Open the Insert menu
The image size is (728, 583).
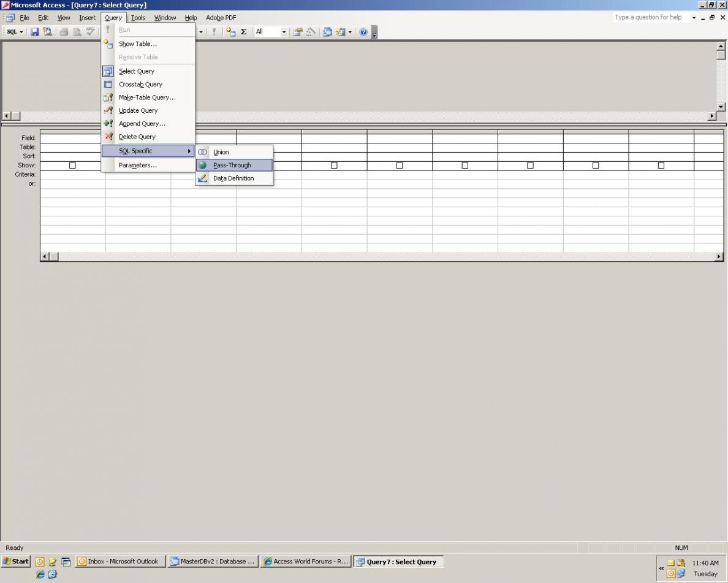[x=87, y=18]
